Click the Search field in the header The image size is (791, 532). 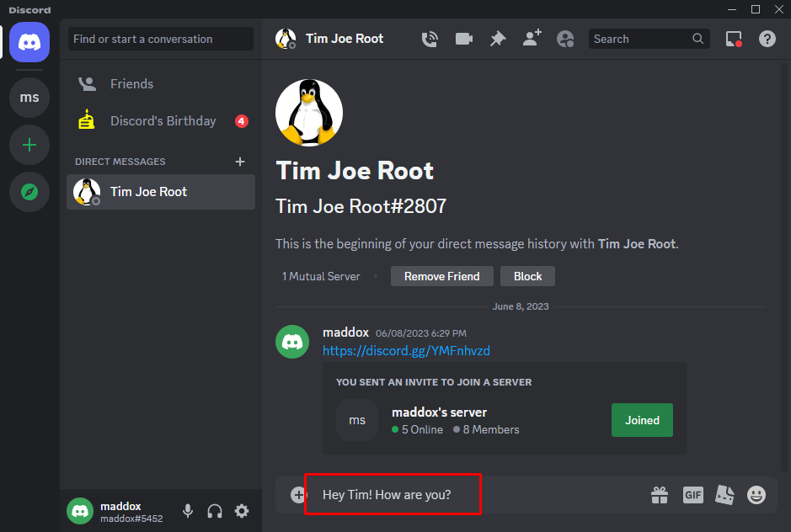pos(649,39)
